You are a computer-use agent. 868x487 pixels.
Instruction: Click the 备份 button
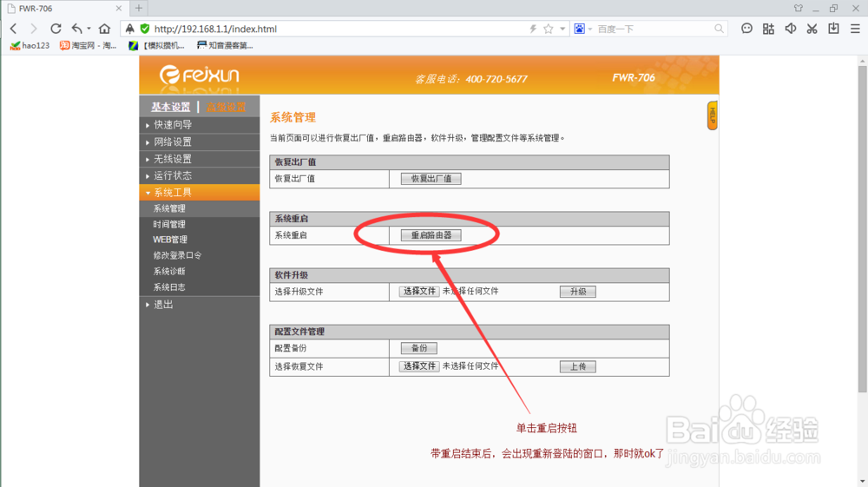(419, 348)
